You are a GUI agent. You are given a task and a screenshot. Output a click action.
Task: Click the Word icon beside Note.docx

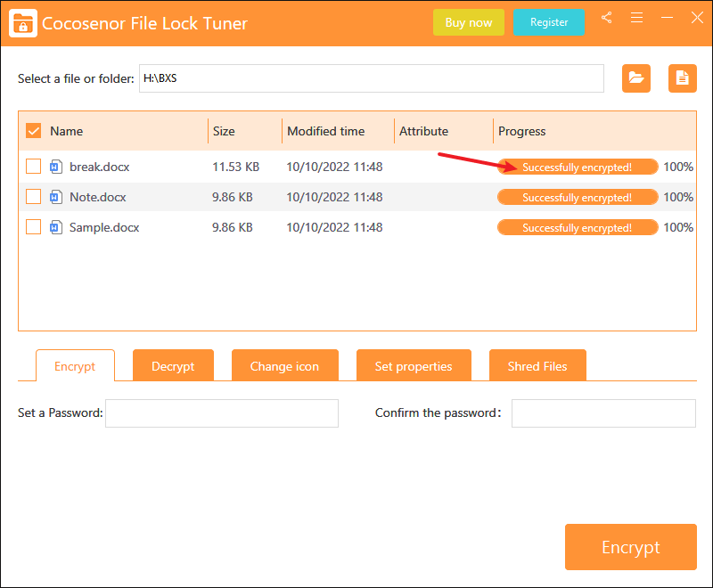click(x=56, y=197)
